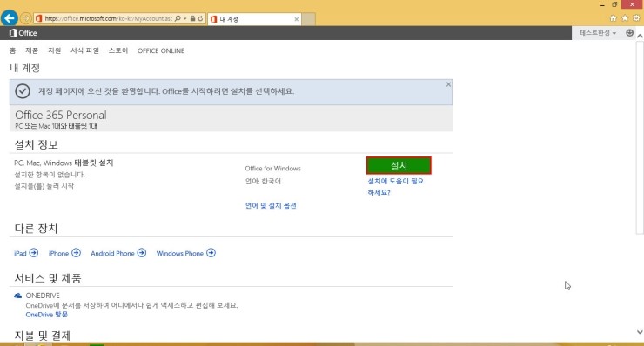This screenshot has height=346, width=644.
Task: Click the '지불 및 결제' section heading
Action: click(44, 336)
